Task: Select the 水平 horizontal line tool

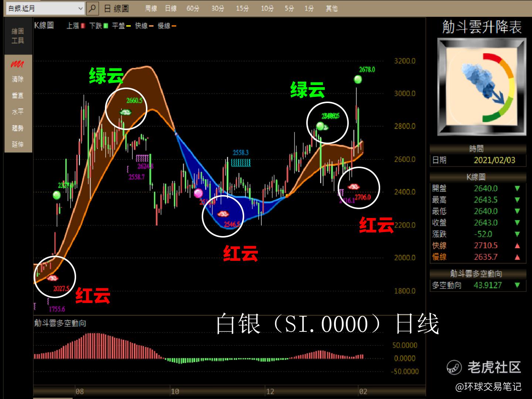Action: 18,112
